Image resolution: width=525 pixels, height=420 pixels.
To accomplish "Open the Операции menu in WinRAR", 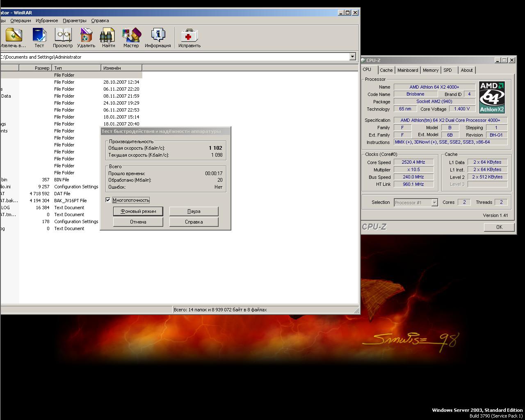I will tap(21, 21).
